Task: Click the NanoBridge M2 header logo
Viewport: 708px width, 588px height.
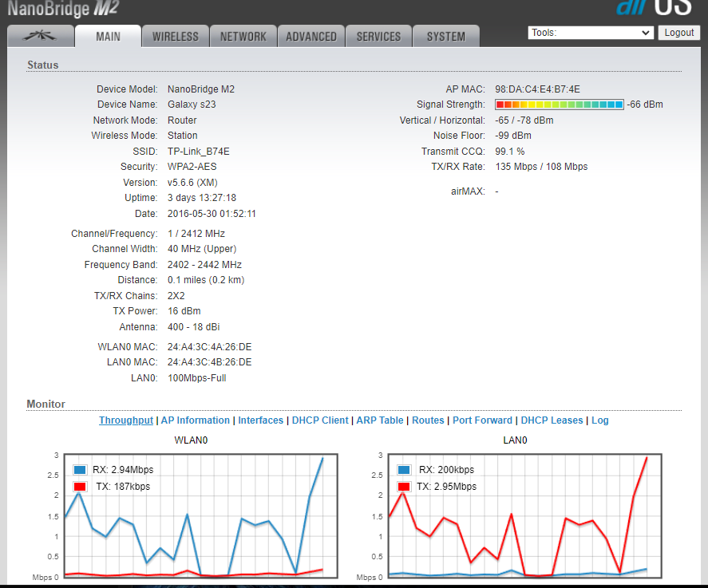Action: pyautogui.click(x=63, y=9)
